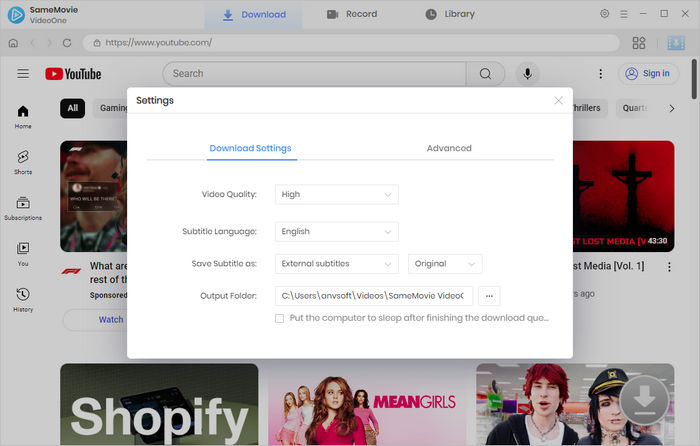The height and width of the screenshot is (446, 700).
Task: Open the settings gear in title bar
Action: tap(604, 14)
